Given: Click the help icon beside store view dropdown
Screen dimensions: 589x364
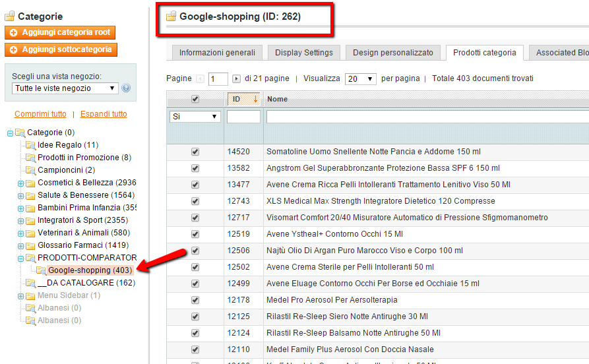Looking at the screenshot, I should [126, 88].
